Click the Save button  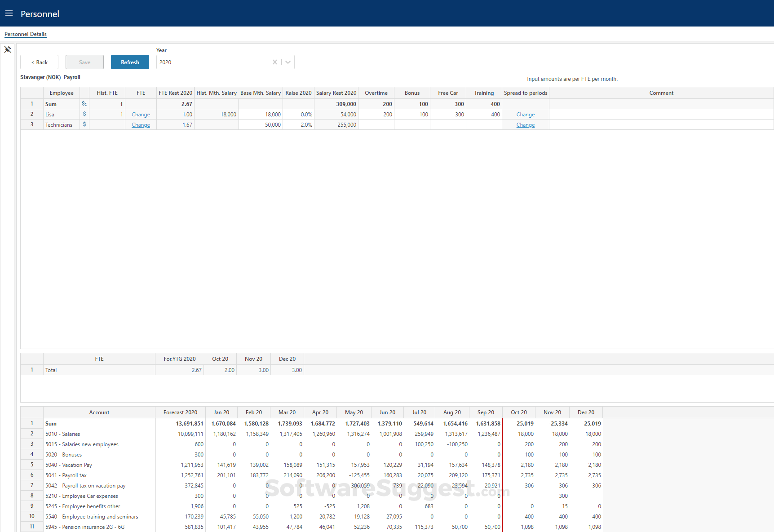click(x=84, y=62)
